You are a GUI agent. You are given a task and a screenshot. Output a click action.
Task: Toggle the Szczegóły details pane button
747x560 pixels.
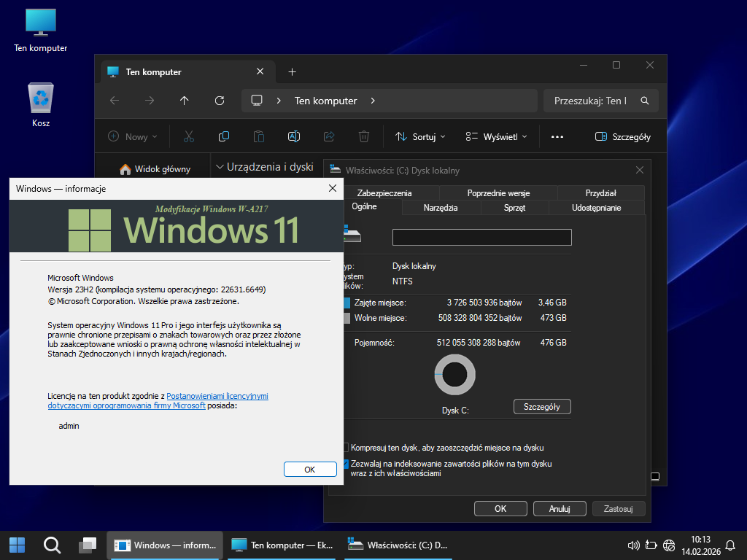622,136
